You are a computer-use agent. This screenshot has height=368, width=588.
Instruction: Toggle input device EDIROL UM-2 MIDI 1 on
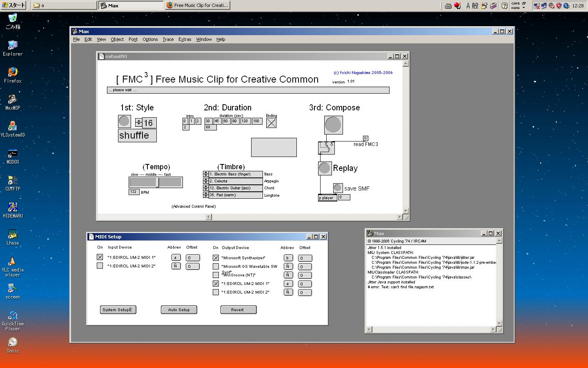tap(100, 257)
